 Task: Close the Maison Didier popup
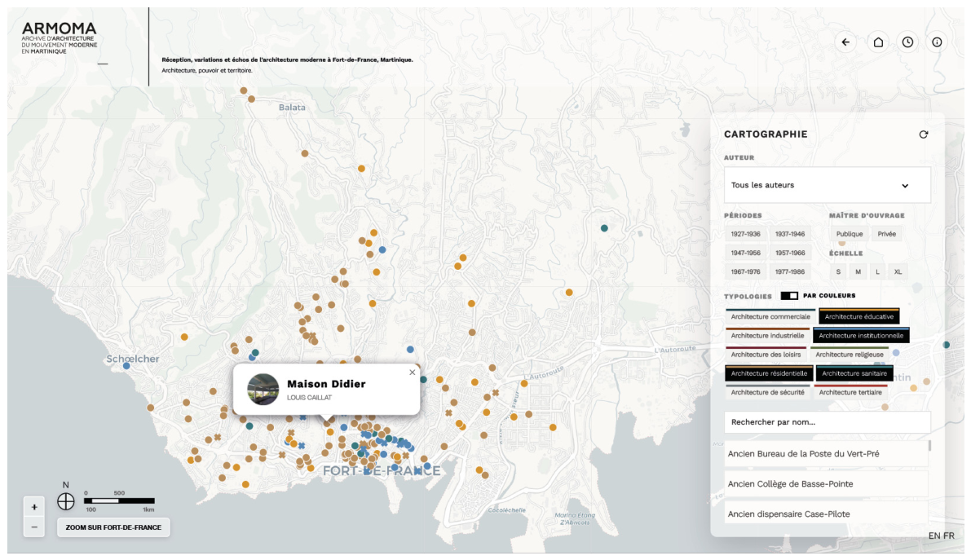pos(413,373)
